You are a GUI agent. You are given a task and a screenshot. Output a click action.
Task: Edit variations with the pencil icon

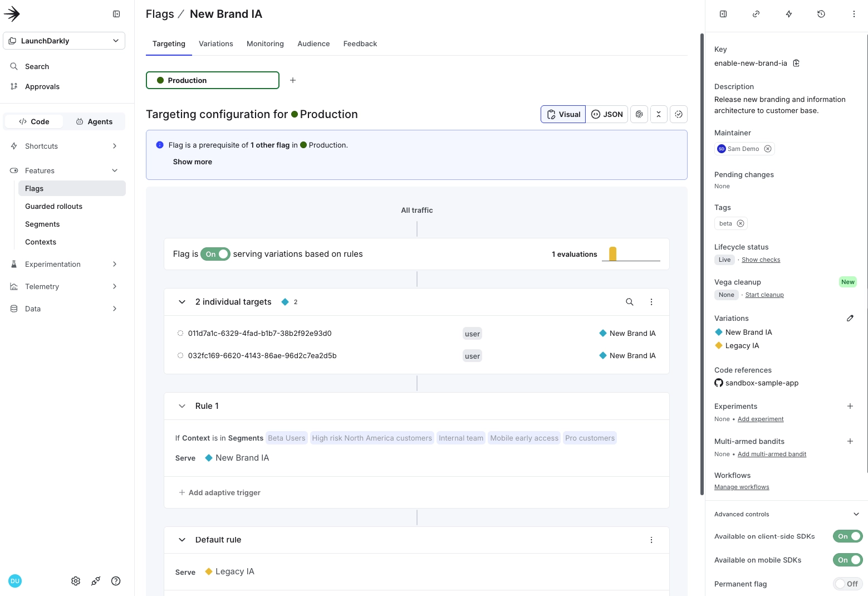pyautogui.click(x=850, y=318)
